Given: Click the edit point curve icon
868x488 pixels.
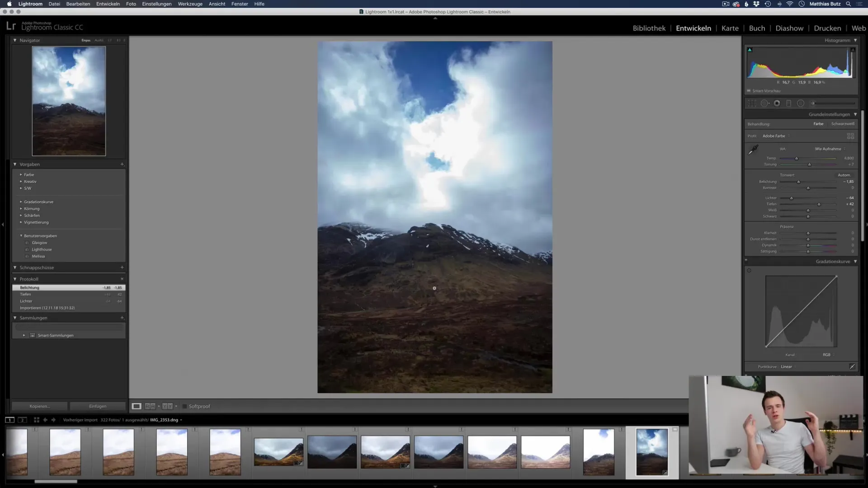Looking at the screenshot, I should tap(852, 366).
